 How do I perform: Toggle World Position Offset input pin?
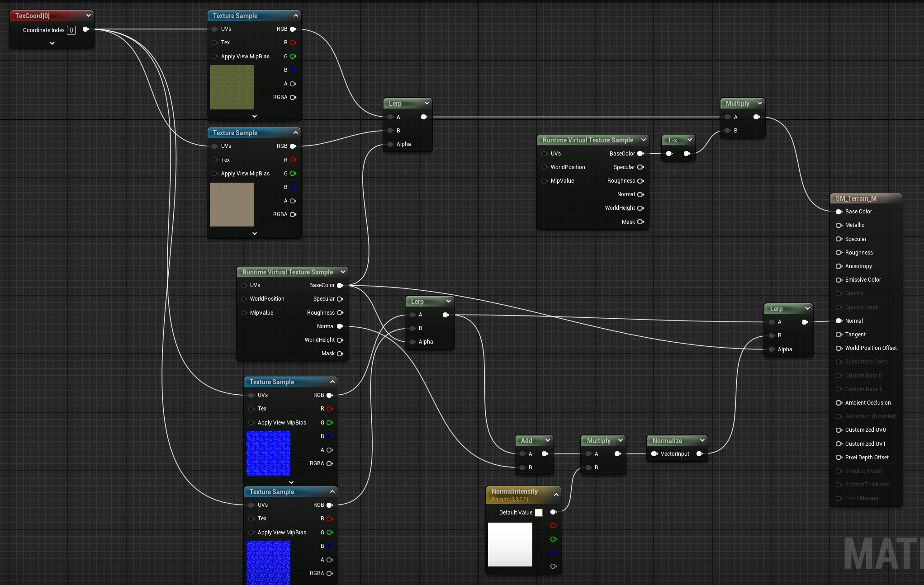coord(839,348)
